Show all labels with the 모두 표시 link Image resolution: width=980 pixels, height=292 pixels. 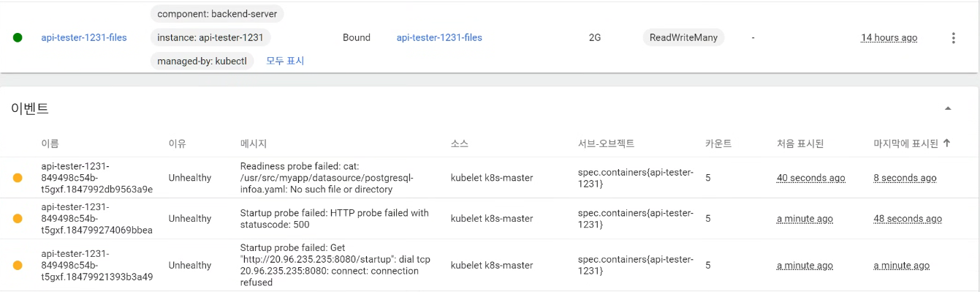(x=285, y=61)
